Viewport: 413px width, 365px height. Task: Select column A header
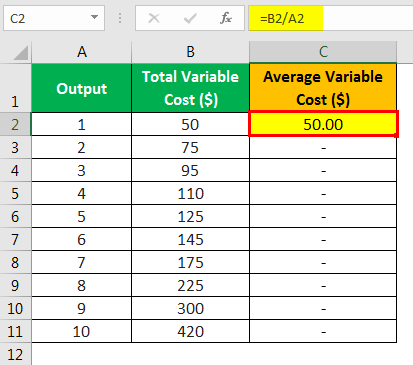(x=82, y=52)
